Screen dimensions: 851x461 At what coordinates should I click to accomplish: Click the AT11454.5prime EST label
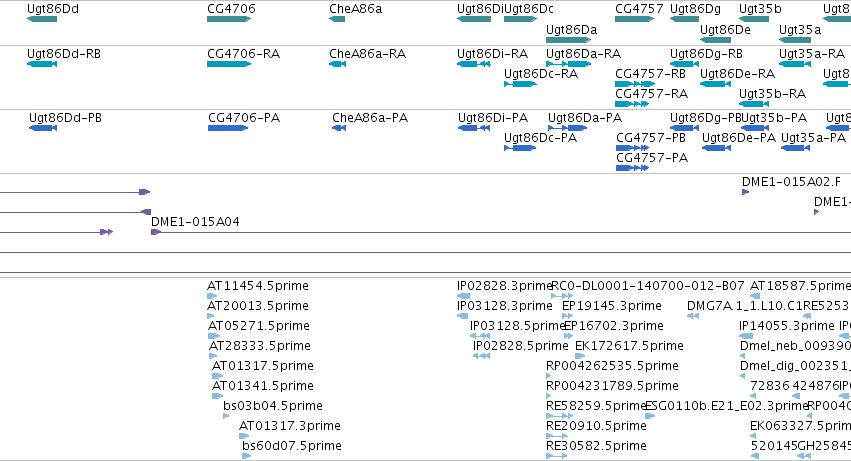pyautogui.click(x=258, y=286)
